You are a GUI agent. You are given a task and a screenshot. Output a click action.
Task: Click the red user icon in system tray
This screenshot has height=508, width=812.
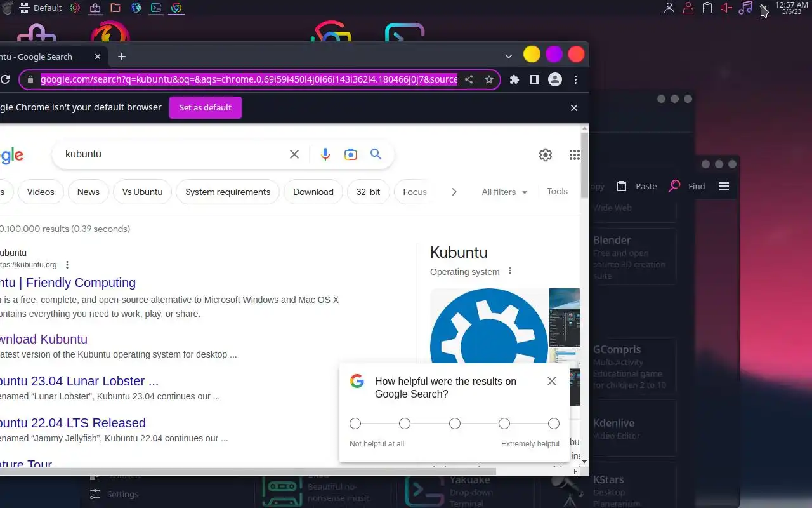(688, 8)
